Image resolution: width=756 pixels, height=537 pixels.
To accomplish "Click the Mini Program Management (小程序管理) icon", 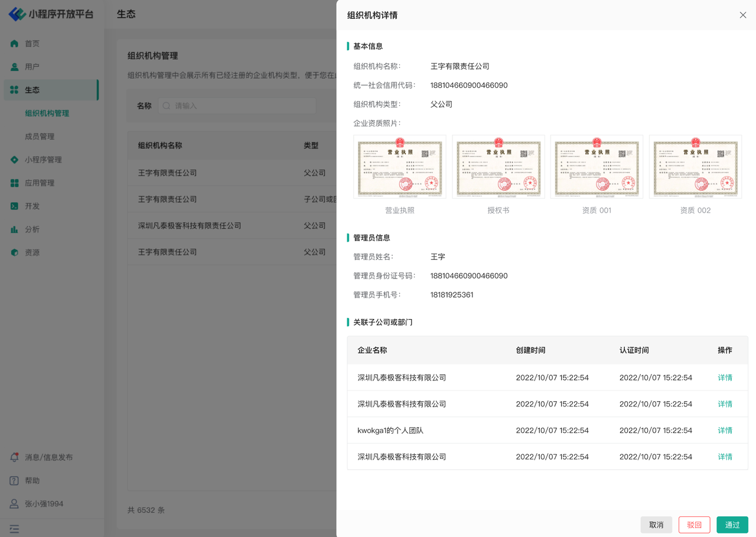I will (x=15, y=160).
